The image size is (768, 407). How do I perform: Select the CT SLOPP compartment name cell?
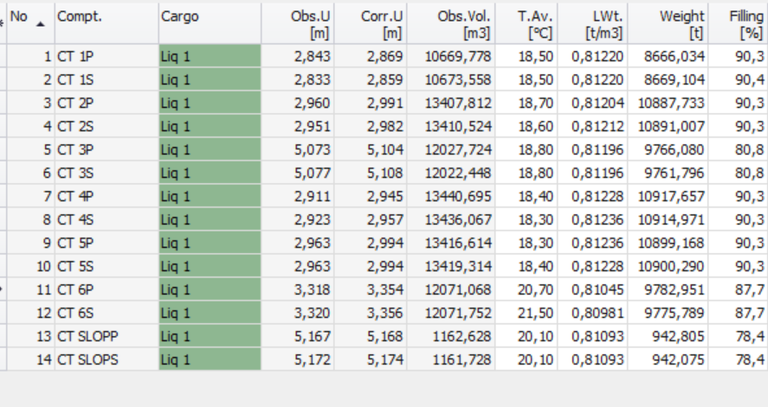tap(104, 336)
